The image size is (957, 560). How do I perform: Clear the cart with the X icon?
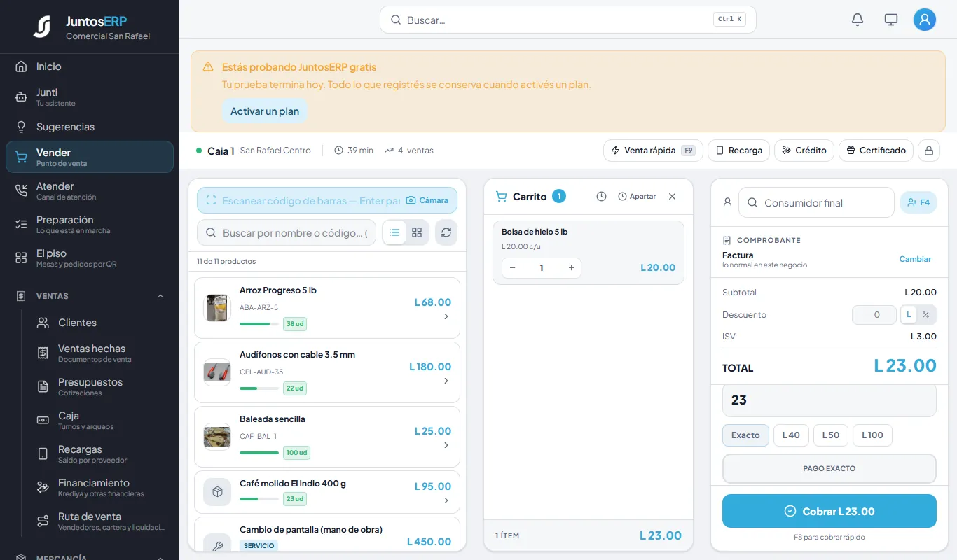tap(673, 197)
